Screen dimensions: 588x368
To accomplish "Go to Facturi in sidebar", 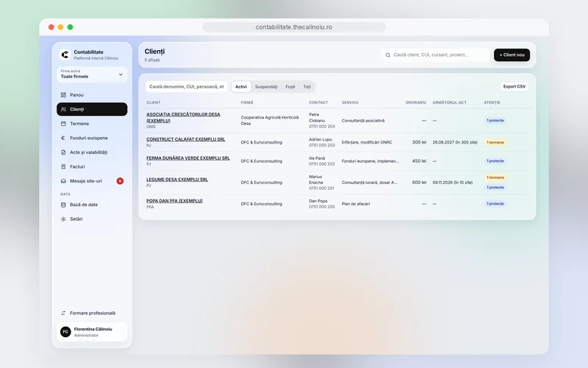I will (x=92, y=166).
